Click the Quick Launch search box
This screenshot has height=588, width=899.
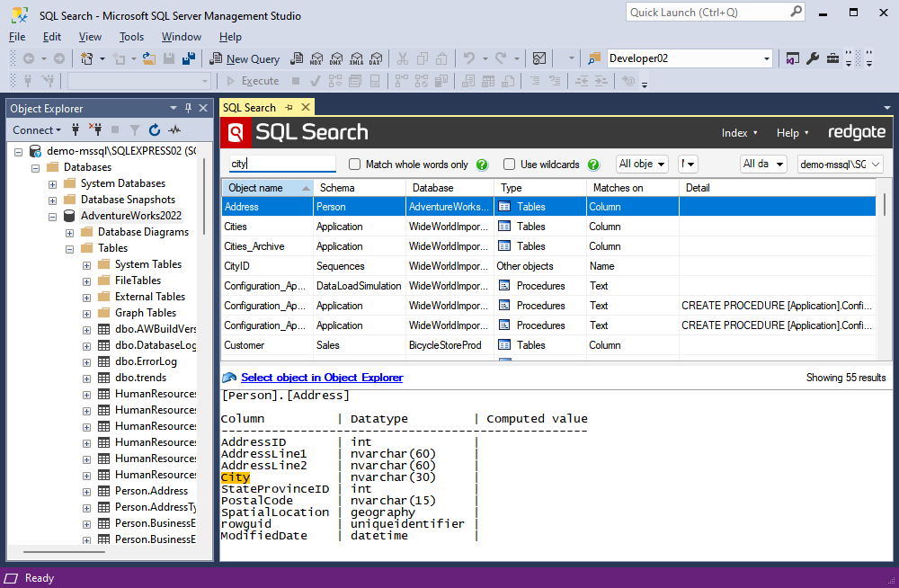click(x=715, y=12)
